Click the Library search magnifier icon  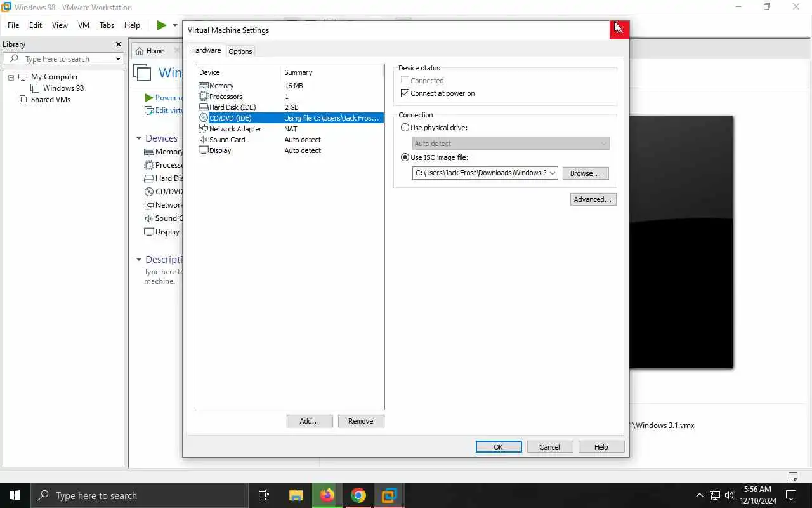coord(14,59)
